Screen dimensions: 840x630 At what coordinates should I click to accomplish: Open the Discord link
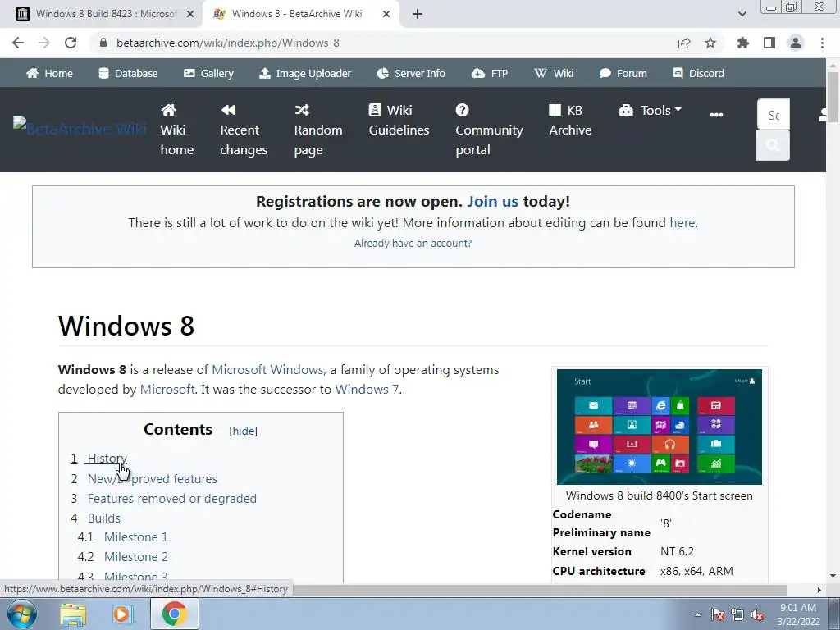pyautogui.click(x=698, y=73)
